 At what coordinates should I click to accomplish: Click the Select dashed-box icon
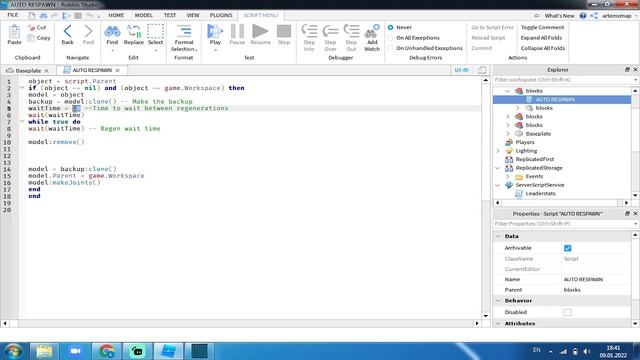(x=156, y=31)
